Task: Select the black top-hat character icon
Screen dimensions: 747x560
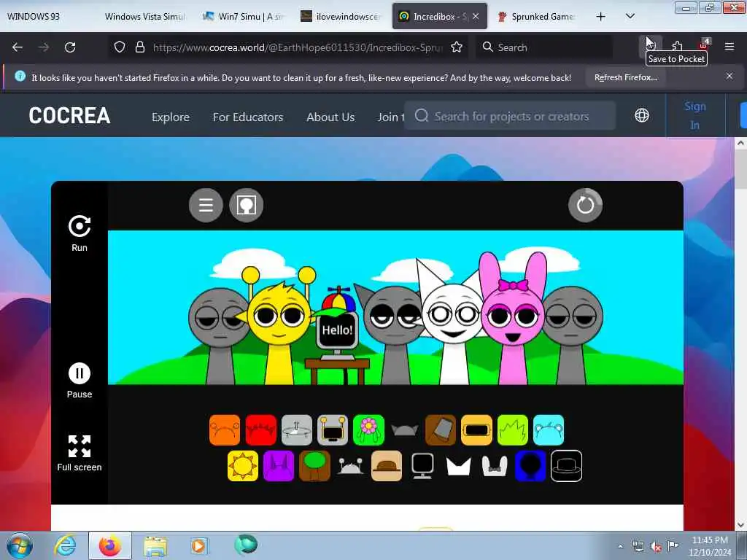Action: click(566, 466)
